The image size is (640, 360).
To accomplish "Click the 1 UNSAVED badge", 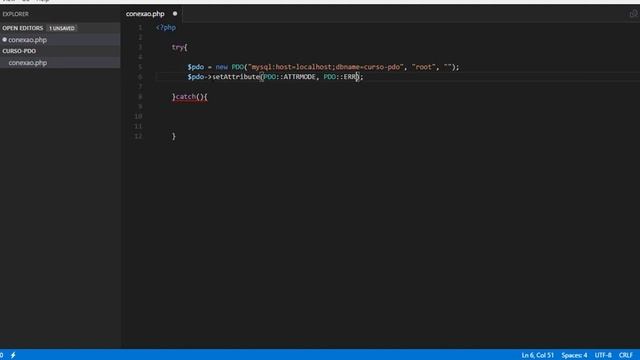I will 62,28.
